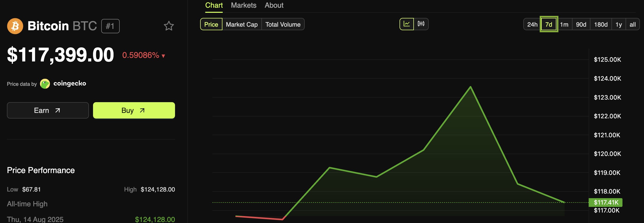
Task: Set chart range to 7d
Action: click(549, 24)
